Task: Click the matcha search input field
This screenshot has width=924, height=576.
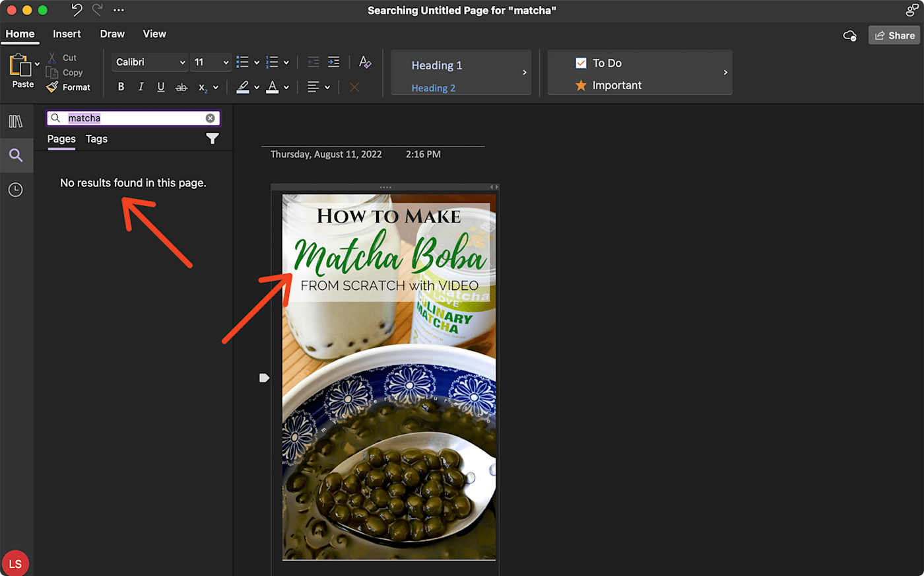Action: pos(132,118)
